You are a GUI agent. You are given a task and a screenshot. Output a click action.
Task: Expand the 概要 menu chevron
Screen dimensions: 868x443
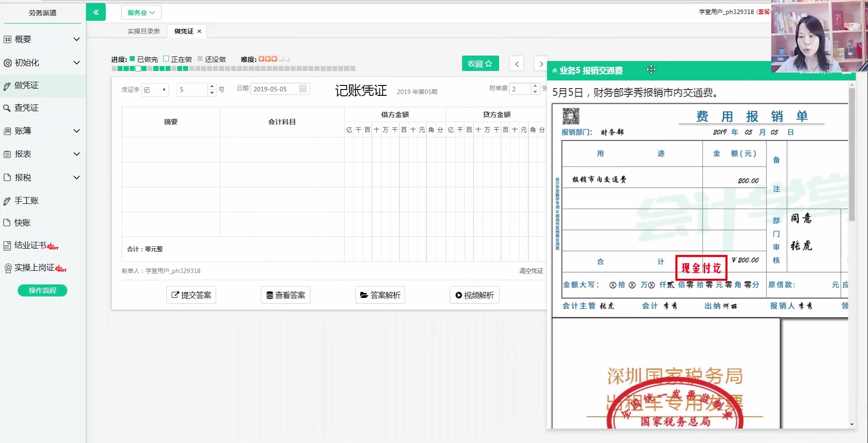(77, 39)
